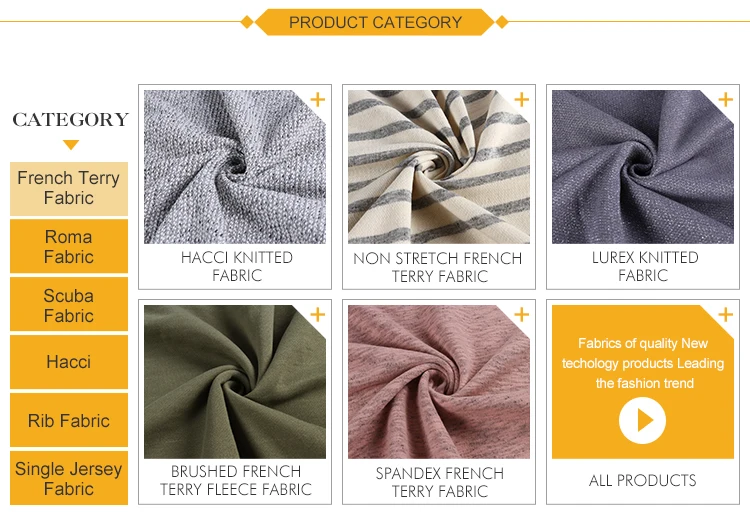Viewport: 750px width, 527px height.
Task: Select Roma Fabric category
Action: pos(69,246)
